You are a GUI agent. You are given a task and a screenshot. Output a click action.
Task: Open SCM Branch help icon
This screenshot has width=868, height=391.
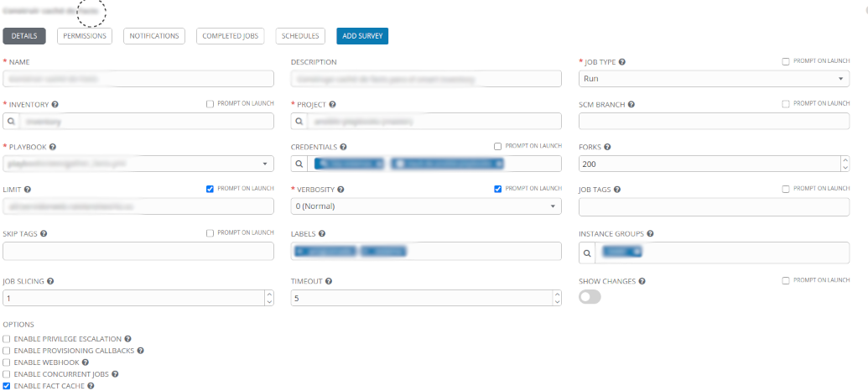click(x=631, y=104)
